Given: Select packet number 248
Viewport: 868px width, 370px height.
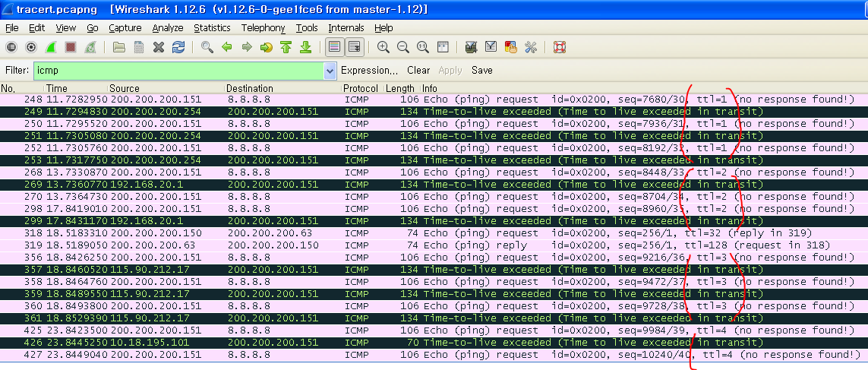Looking at the screenshot, I should [x=434, y=100].
